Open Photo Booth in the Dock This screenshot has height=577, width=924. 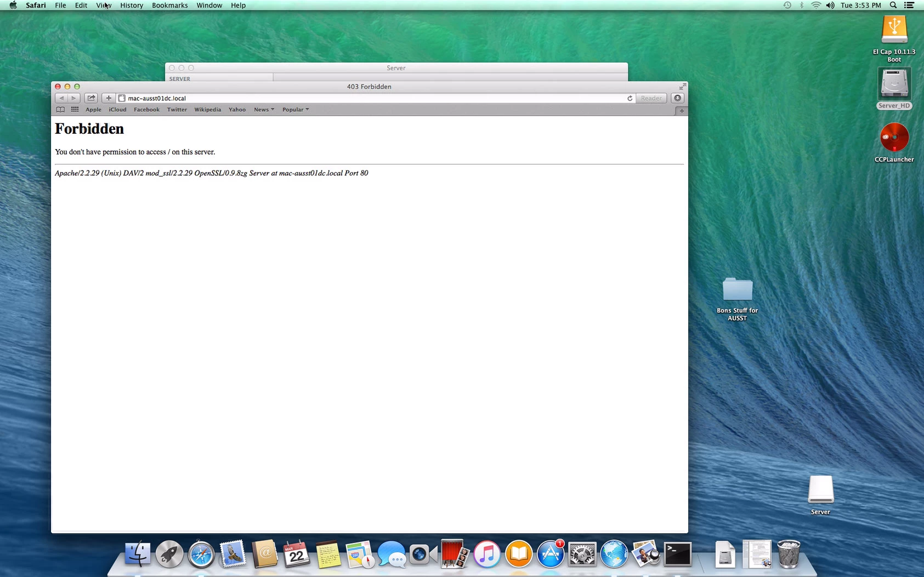coord(455,554)
